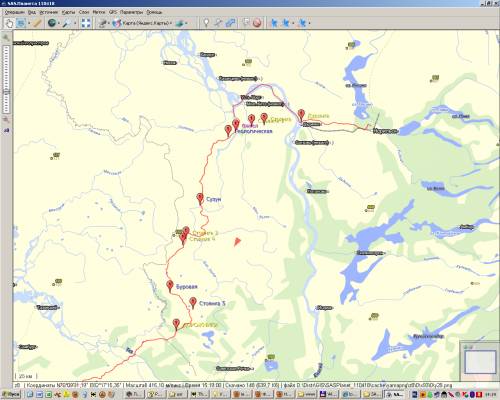Activate the ruler distance measuring tool
500x400 pixels.
coord(37,23)
